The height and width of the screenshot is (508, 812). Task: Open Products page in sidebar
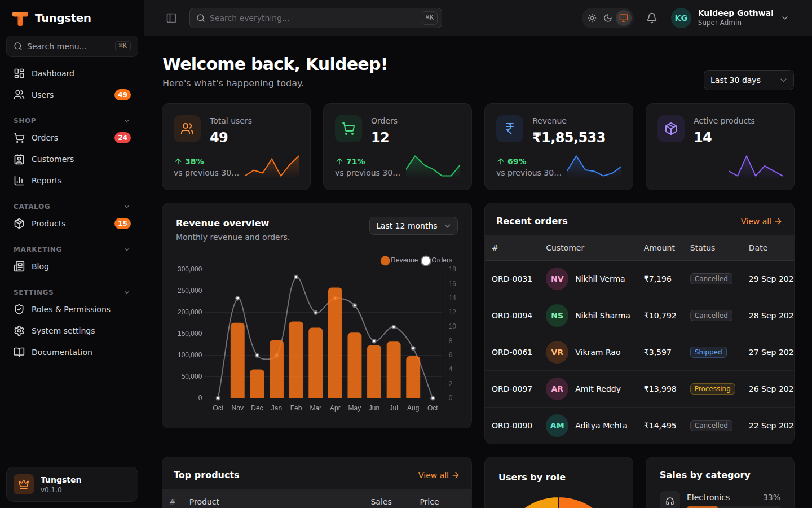[x=72, y=224]
